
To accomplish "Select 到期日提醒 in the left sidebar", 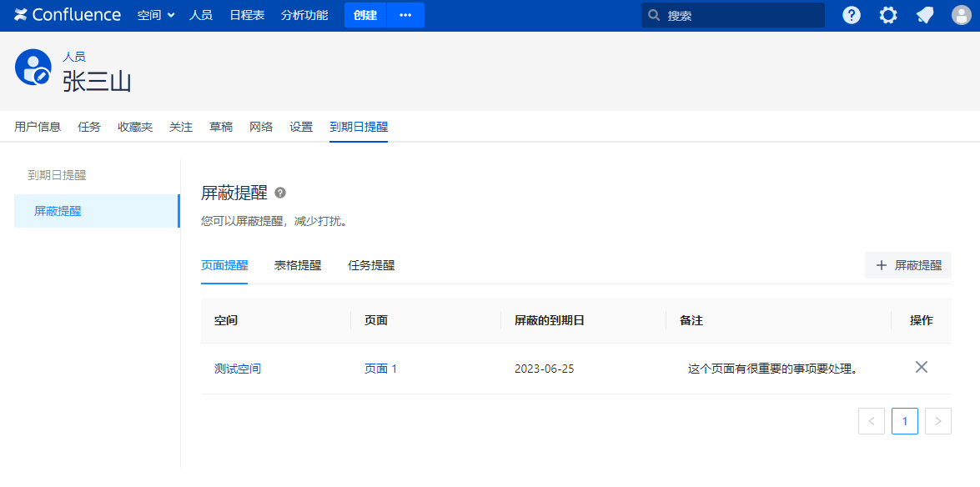I will (x=57, y=175).
